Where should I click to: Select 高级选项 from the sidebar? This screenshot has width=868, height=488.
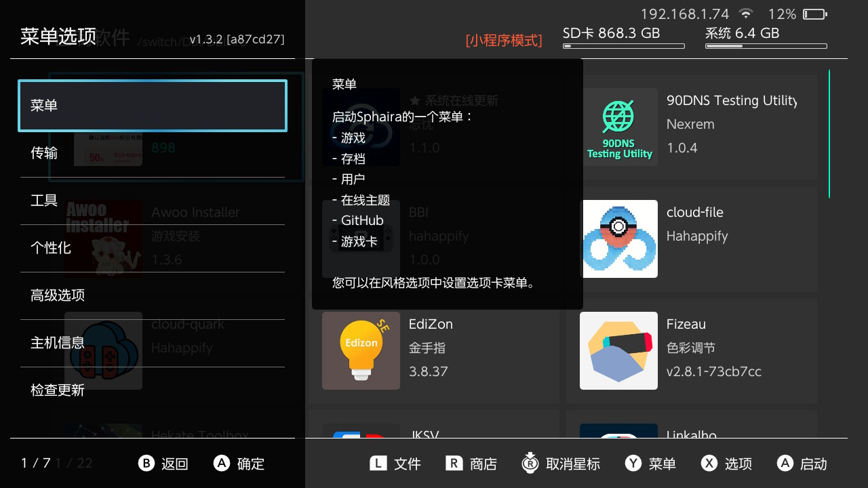(x=153, y=296)
